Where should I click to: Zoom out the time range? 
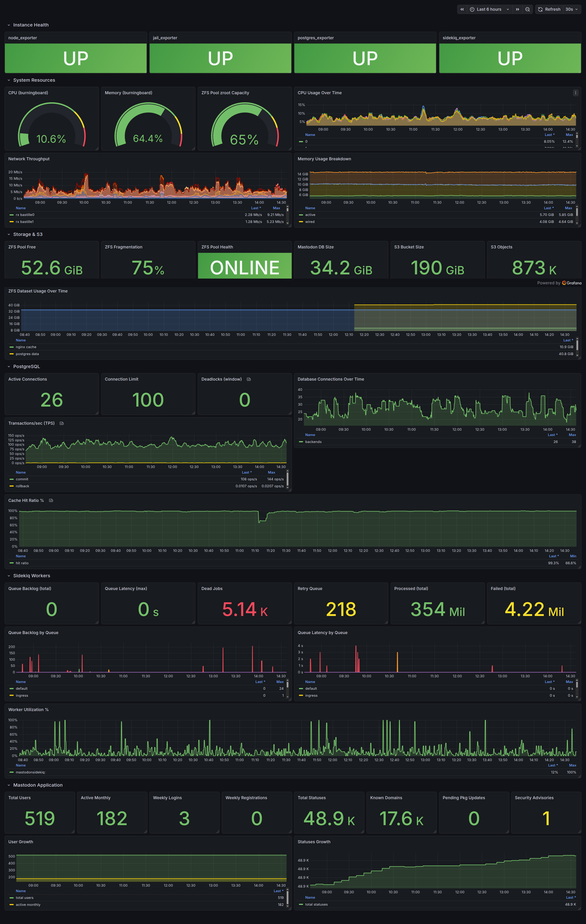tap(528, 9)
